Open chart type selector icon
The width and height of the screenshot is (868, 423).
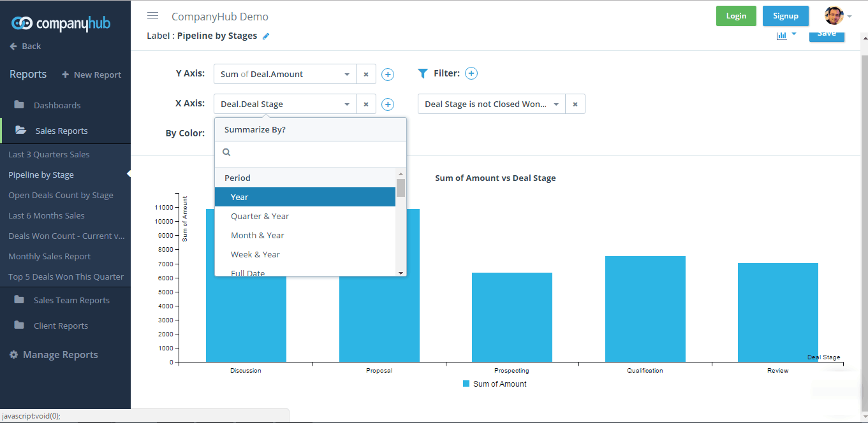(786, 36)
